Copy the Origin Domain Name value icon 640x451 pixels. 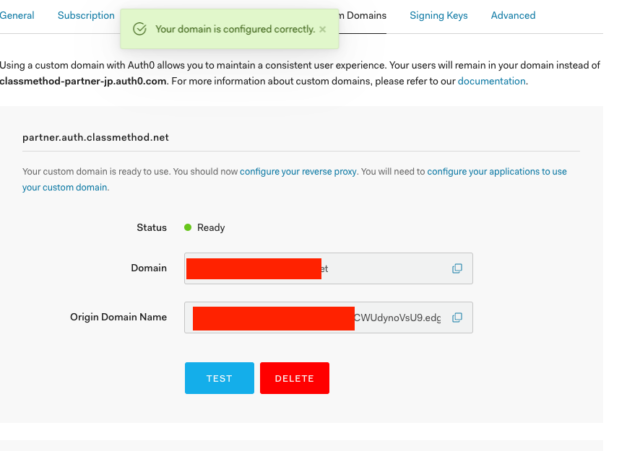pyautogui.click(x=457, y=318)
